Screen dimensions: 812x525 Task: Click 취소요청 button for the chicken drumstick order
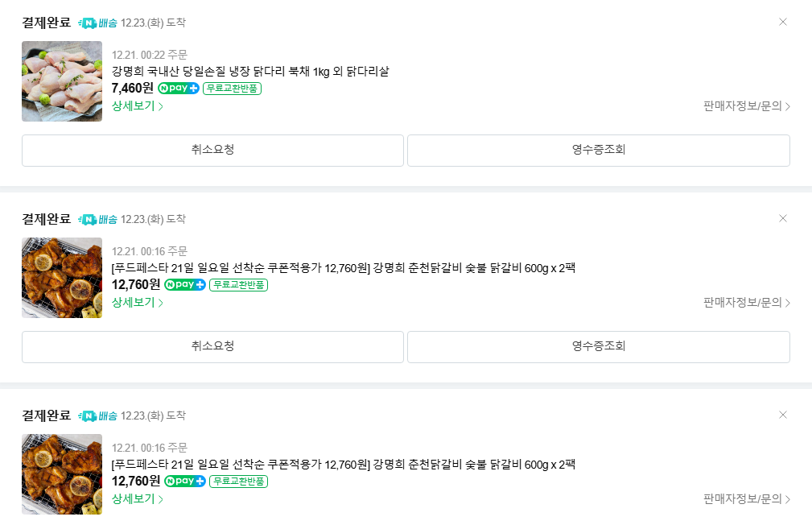[212, 150]
